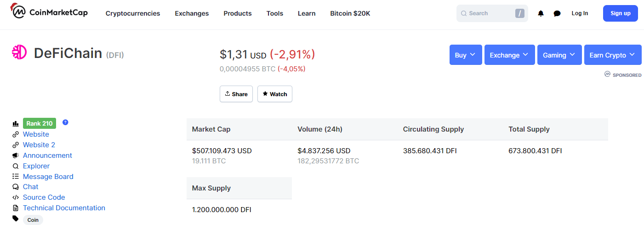Image resolution: width=644 pixels, height=225 pixels.
Task: Click the magnifier icon beside Explorer
Action: click(16, 166)
